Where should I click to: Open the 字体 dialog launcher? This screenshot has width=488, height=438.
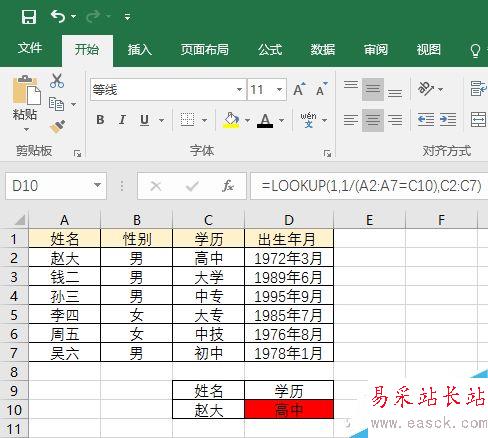pyautogui.click(x=327, y=154)
